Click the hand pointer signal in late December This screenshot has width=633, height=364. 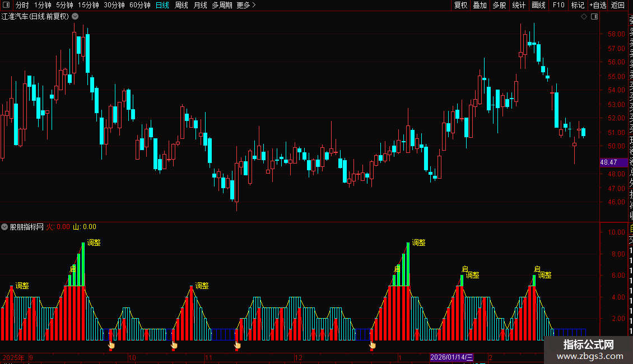click(372, 345)
